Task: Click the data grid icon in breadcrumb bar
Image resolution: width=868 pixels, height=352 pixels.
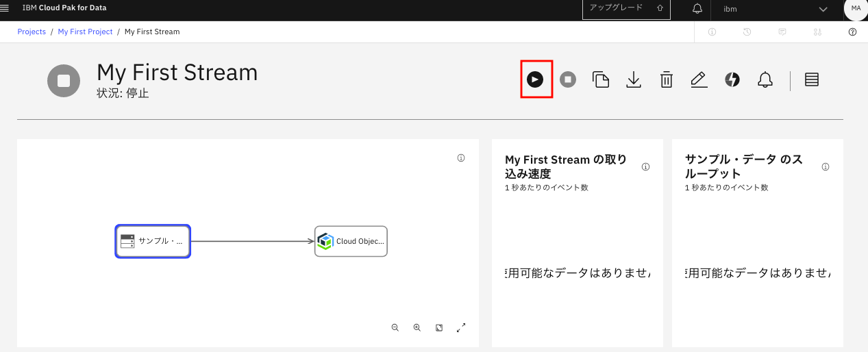Action: click(817, 32)
